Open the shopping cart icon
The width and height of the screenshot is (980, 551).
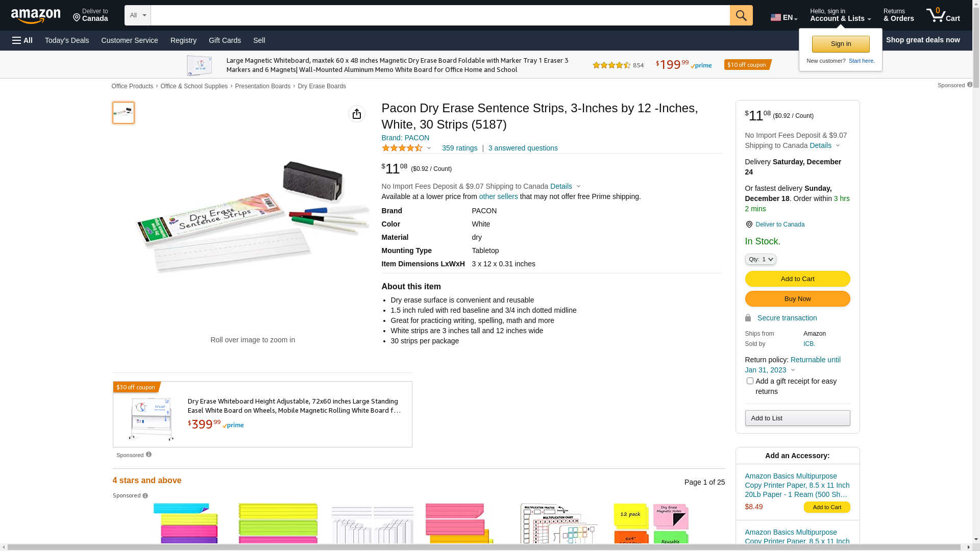942,15
